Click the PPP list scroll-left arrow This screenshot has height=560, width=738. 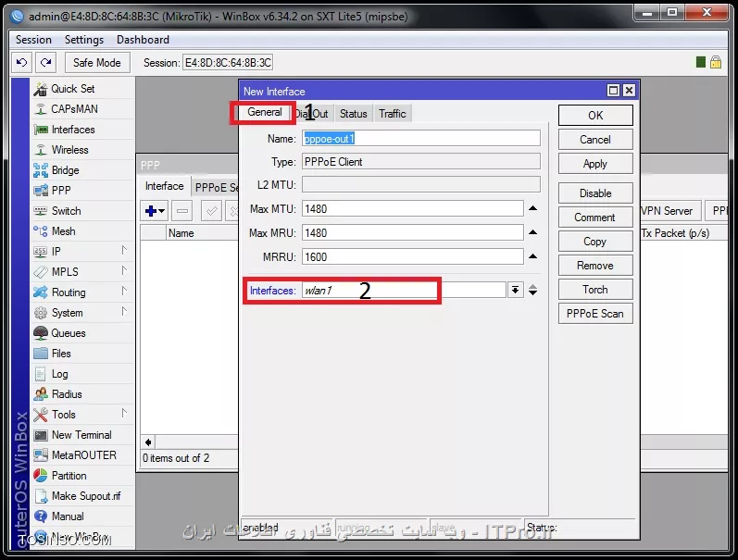pos(148,442)
